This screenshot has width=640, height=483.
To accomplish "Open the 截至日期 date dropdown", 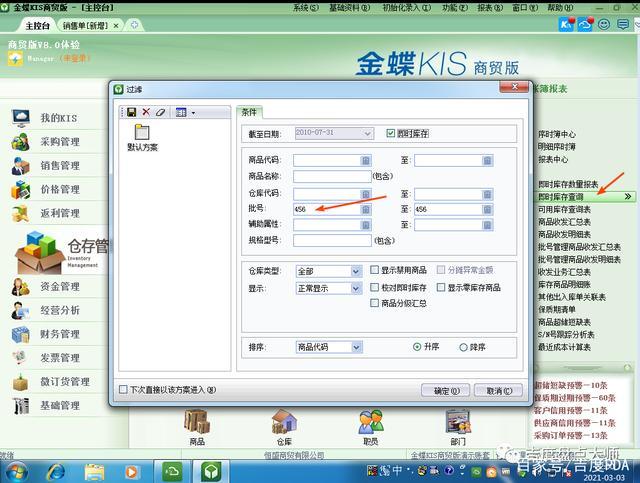I will 367,134.
